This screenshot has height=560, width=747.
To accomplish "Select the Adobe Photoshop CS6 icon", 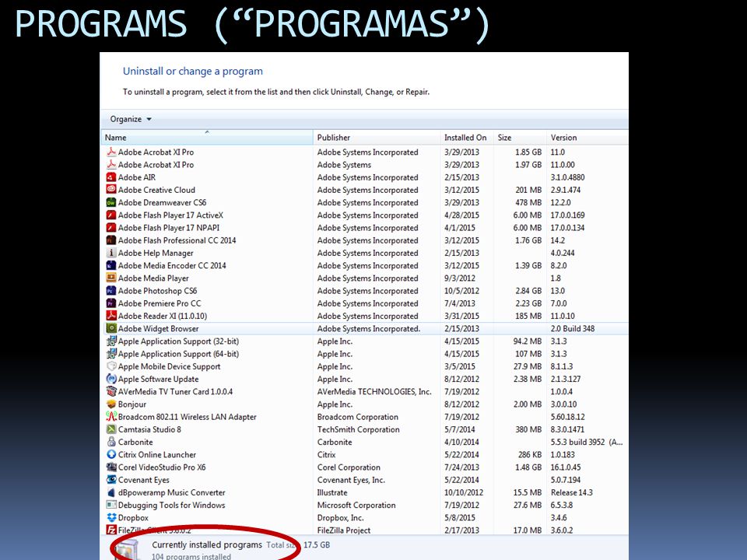I will coord(111,290).
